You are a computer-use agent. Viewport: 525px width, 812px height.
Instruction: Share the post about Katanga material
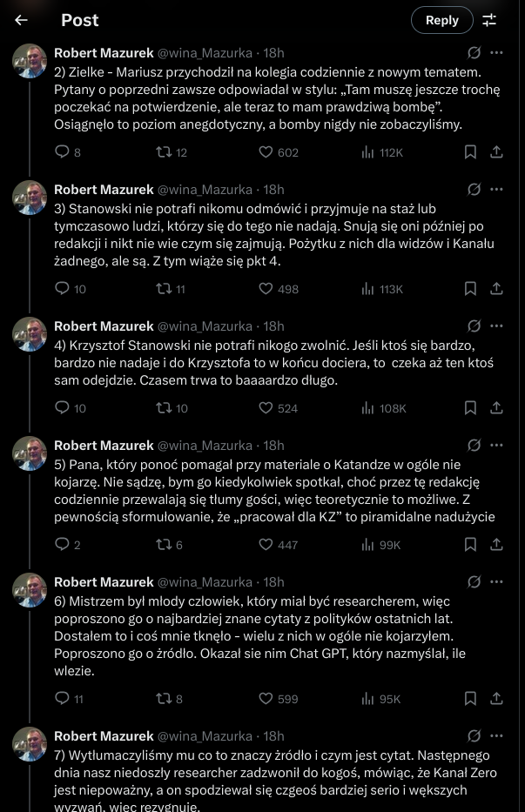(x=496, y=545)
